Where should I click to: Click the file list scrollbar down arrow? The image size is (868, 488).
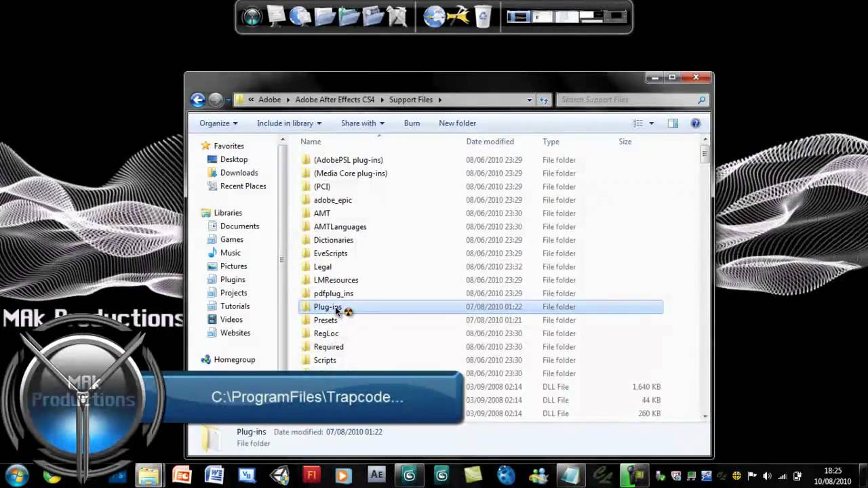705,415
